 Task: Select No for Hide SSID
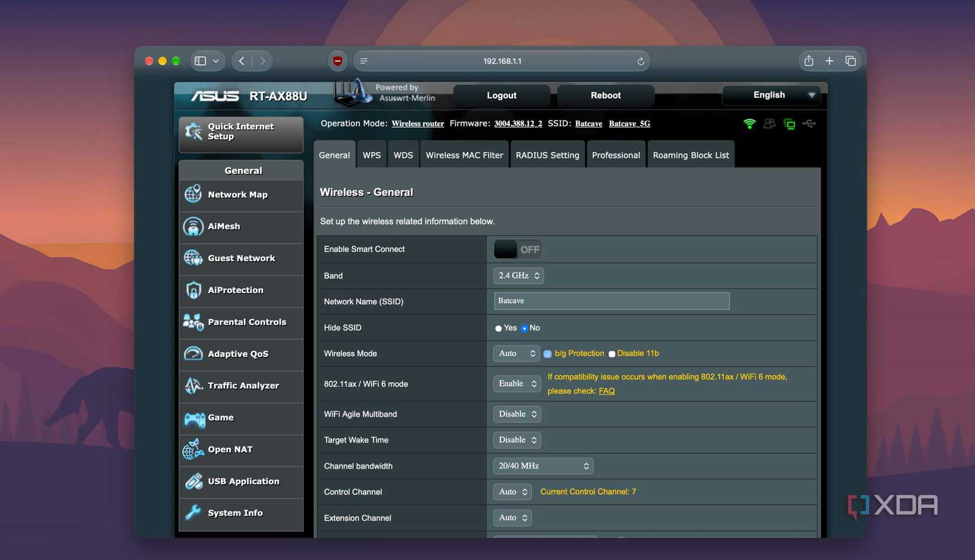(x=524, y=328)
